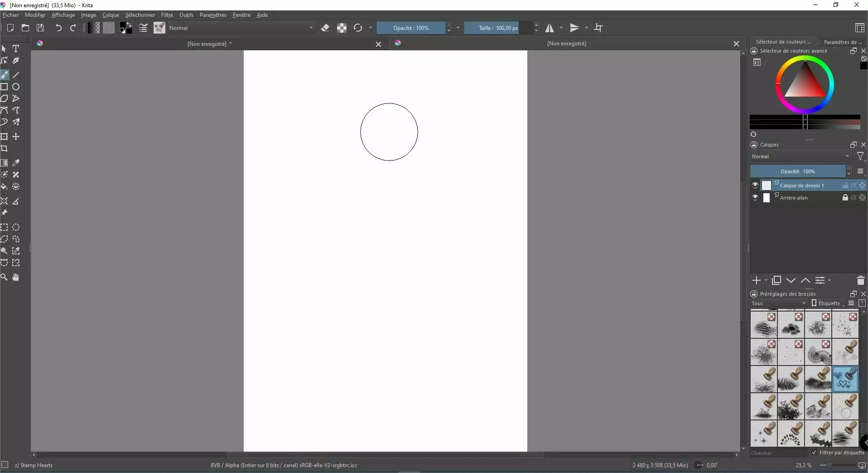Add a new layer with the plus button
Image resolution: width=868 pixels, height=473 pixels.
pyautogui.click(x=756, y=280)
